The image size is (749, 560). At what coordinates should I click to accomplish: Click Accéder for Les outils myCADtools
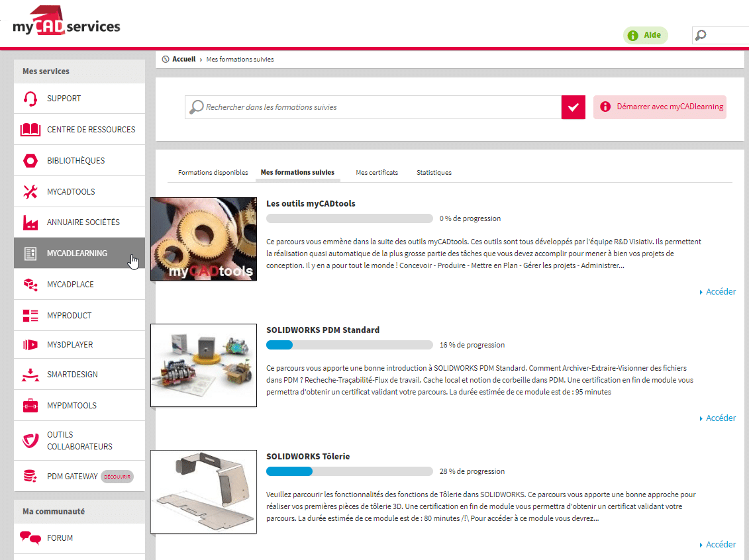point(717,292)
